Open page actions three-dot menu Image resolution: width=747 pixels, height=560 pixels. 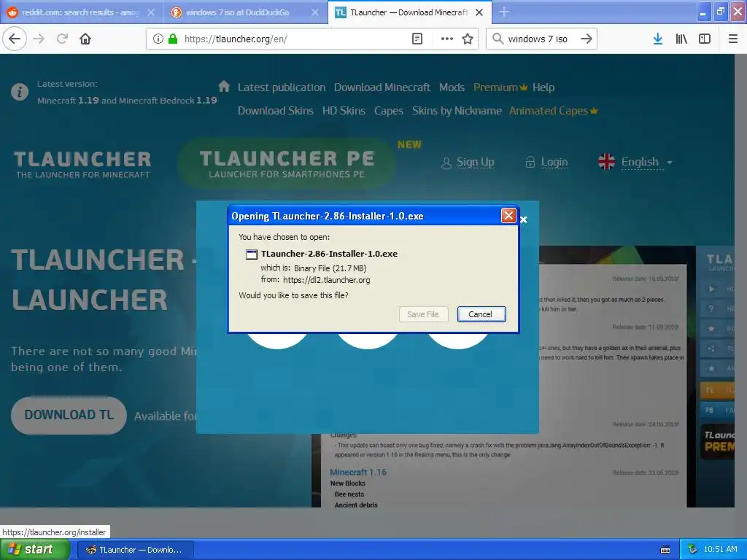(447, 39)
